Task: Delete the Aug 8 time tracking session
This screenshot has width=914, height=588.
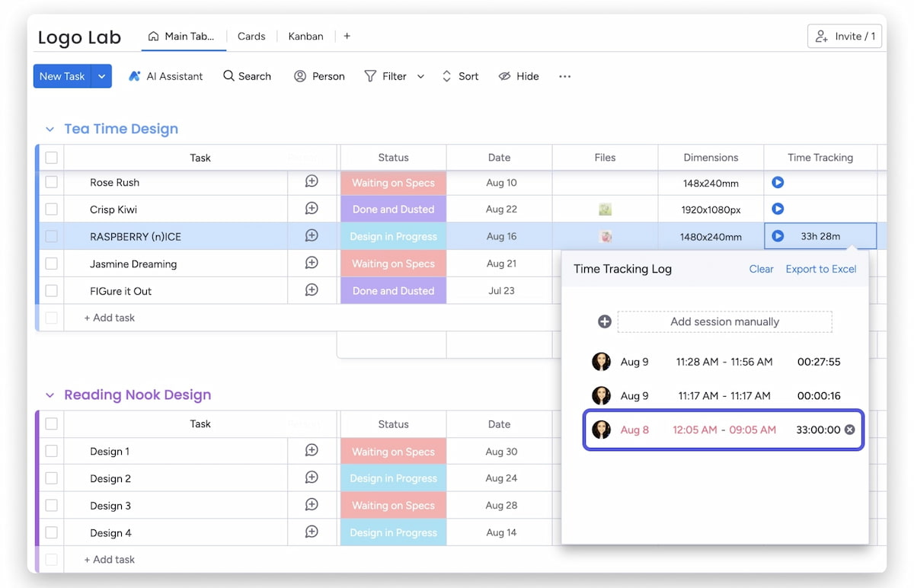Action: click(850, 429)
